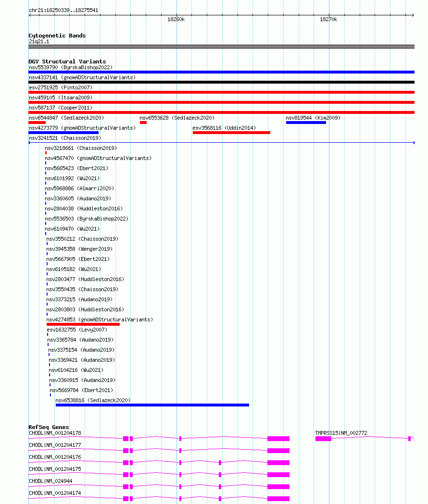Click the nsv5539790 (ByrskaBishop2022) variant label
428x504 pixels.
click(x=71, y=67)
